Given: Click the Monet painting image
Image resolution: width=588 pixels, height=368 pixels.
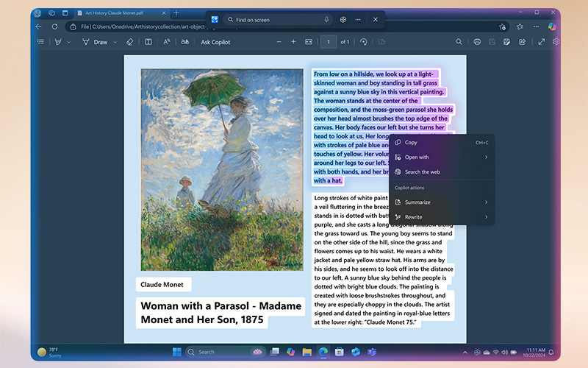Looking at the screenshot, I should pos(222,169).
